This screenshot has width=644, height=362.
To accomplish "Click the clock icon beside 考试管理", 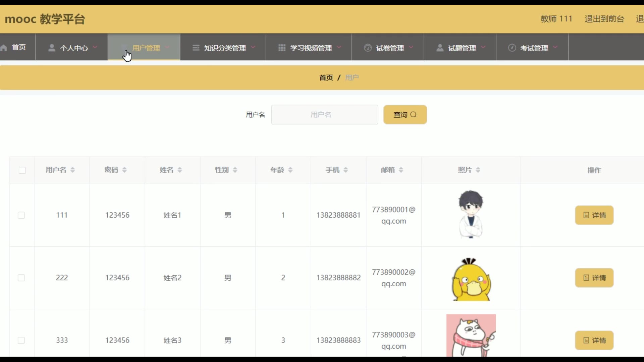I will (512, 48).
